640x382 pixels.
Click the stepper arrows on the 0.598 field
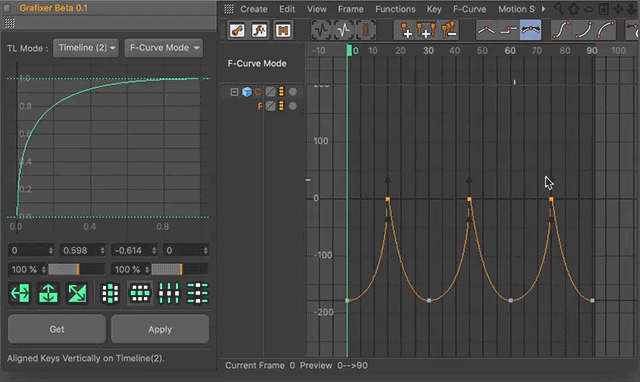(x=102, y=250)
